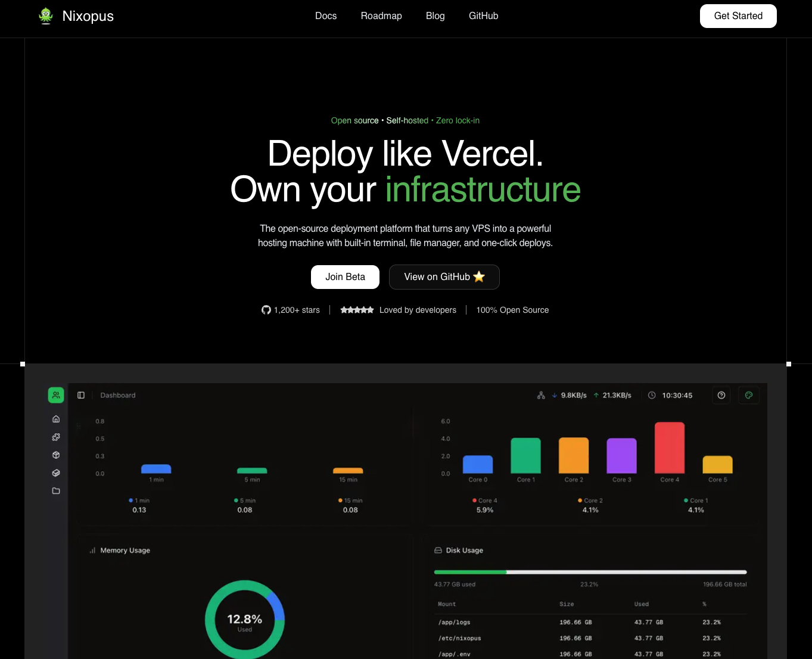Toggle the sidebar panel collapse icon

[81, 395]
